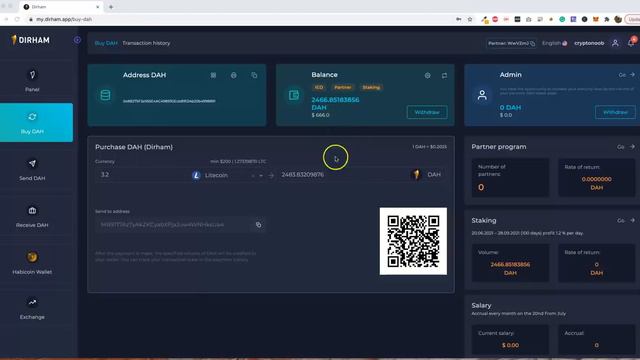The width and height of the screenshot is (640, 360).
Task: Copy the Partner referral code
Action: (533, 43)
